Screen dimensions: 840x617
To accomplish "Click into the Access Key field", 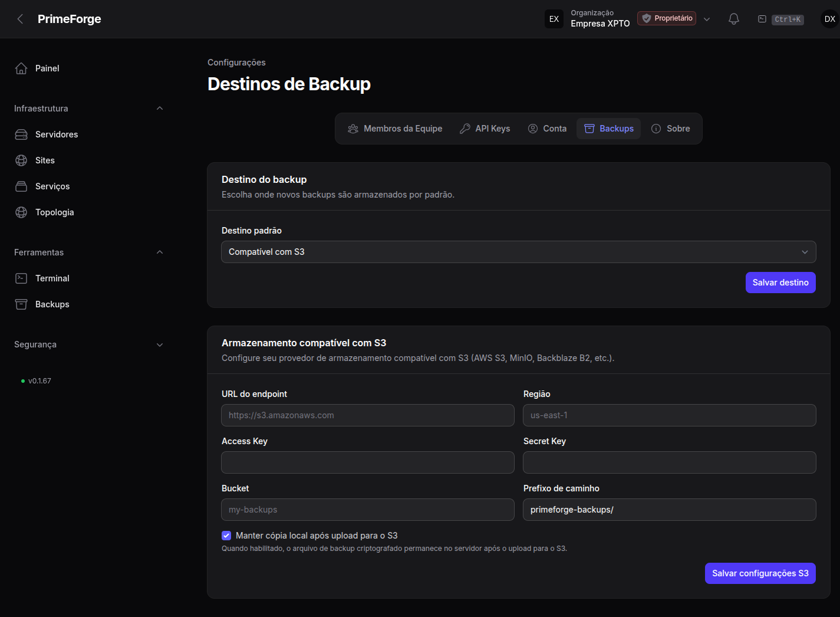I will tap(368, 462).
